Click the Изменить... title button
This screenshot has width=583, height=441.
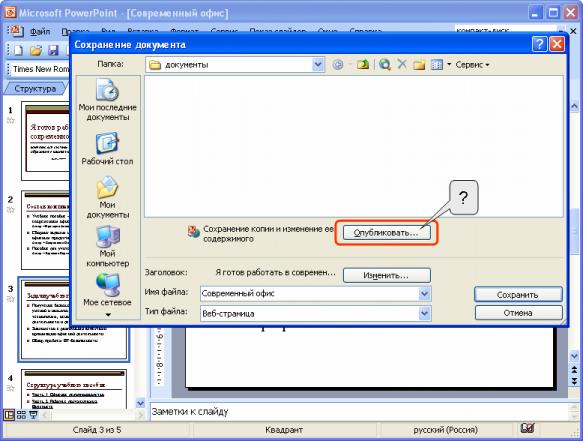pyautogui.click(x=387, y=276)
